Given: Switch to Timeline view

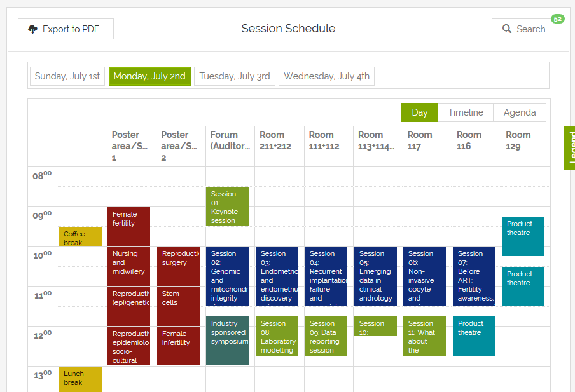Looking at the screenshot, I should (466, 112).
